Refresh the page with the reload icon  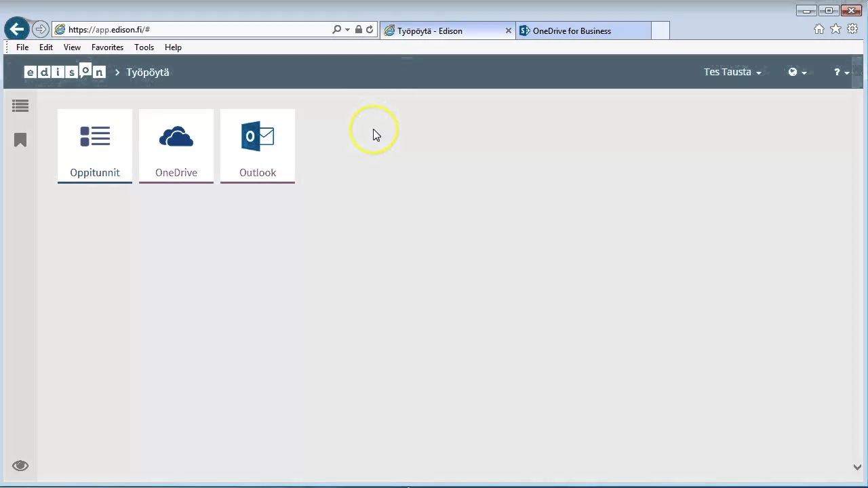370,30
